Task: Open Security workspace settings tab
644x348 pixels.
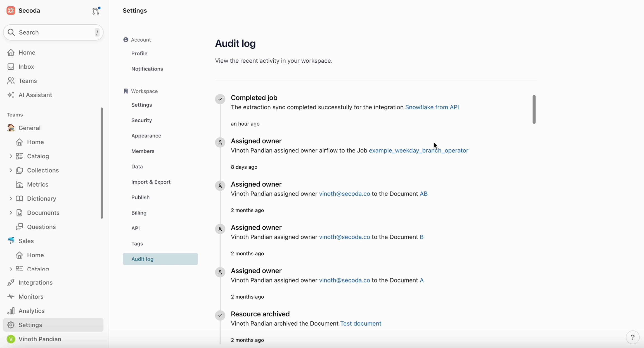Action: (142, 120)
